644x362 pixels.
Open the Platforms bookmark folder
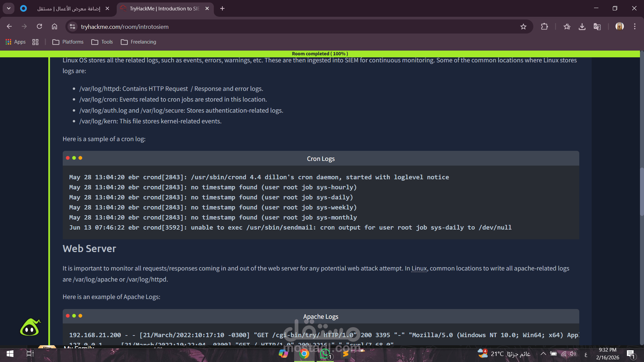click(x=68, y=42)
